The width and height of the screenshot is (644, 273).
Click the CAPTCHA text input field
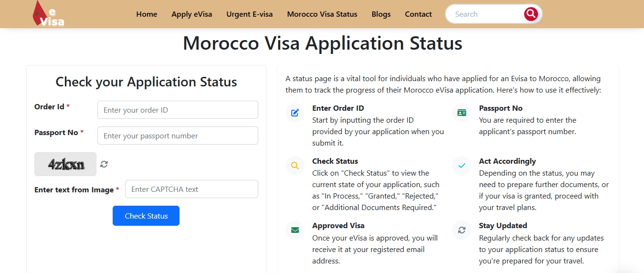click(191, 189)
